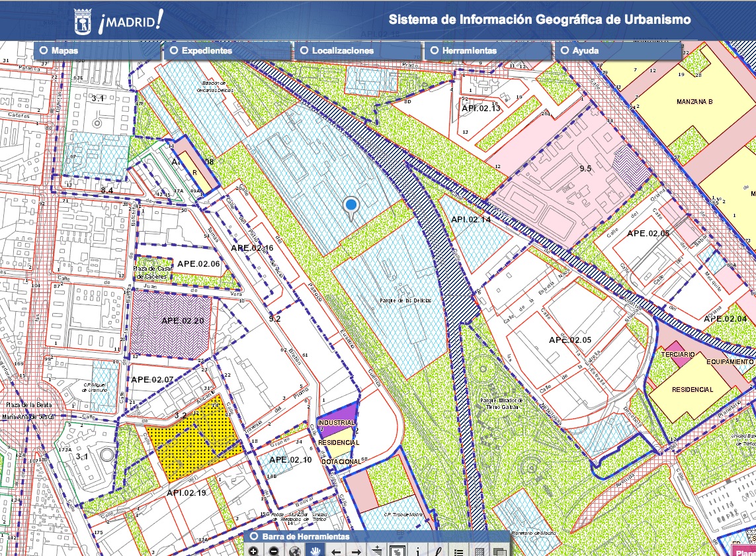Click the API.02.13 zone label

(481, 108)
